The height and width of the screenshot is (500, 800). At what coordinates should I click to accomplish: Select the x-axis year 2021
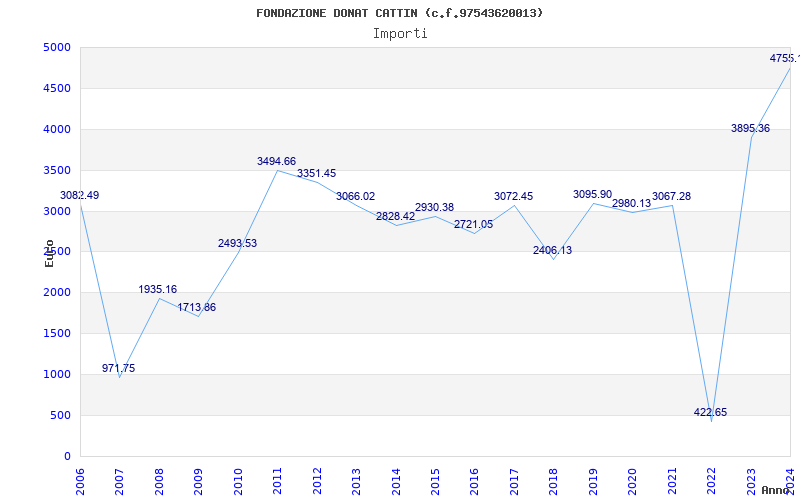672,482
